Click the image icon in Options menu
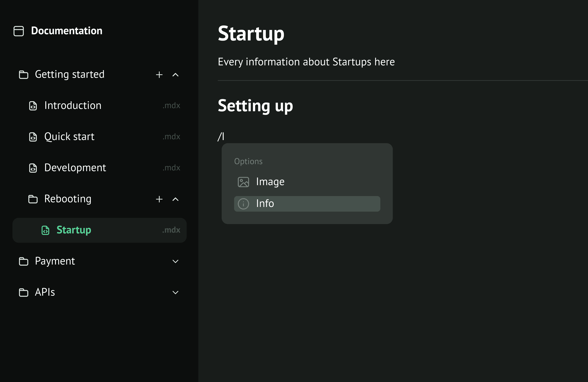 (243, 182)
